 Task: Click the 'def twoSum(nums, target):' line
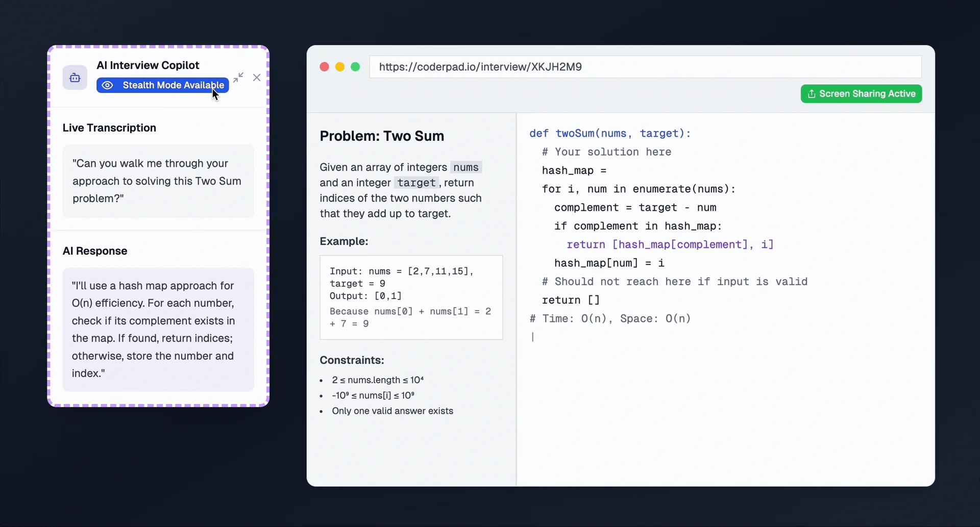tap(609, 133)
